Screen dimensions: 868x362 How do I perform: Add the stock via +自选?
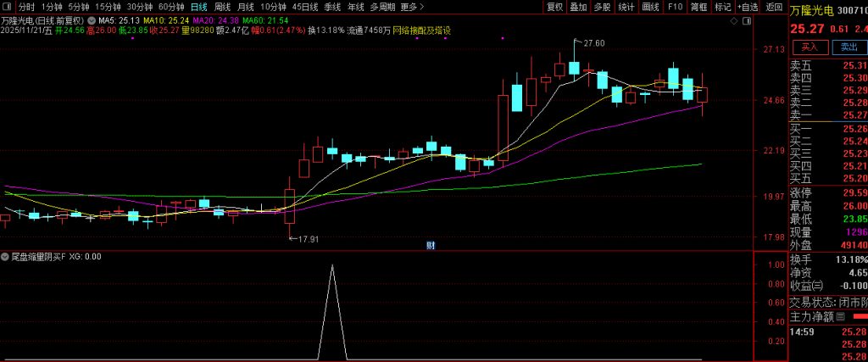(747, 7)
